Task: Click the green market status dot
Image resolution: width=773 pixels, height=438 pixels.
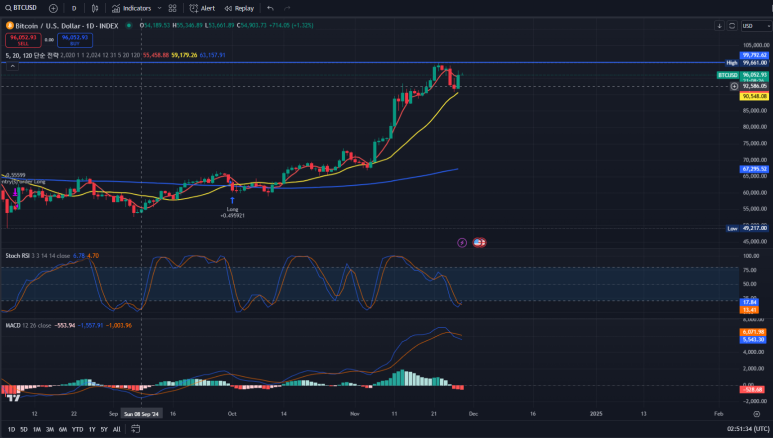Action: point(129,26)
